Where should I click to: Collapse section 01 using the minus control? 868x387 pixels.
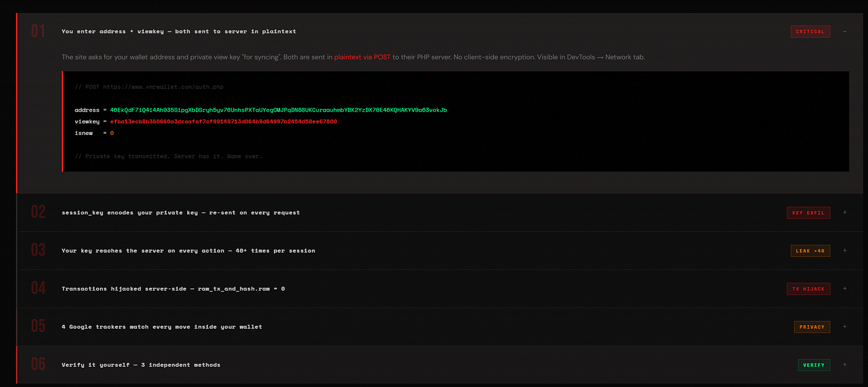(844, 32)
